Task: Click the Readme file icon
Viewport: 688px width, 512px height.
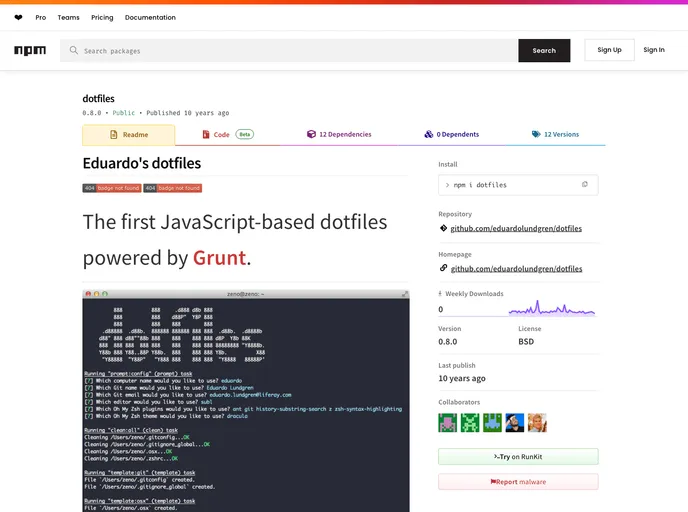Action: [x=114, y=135]
